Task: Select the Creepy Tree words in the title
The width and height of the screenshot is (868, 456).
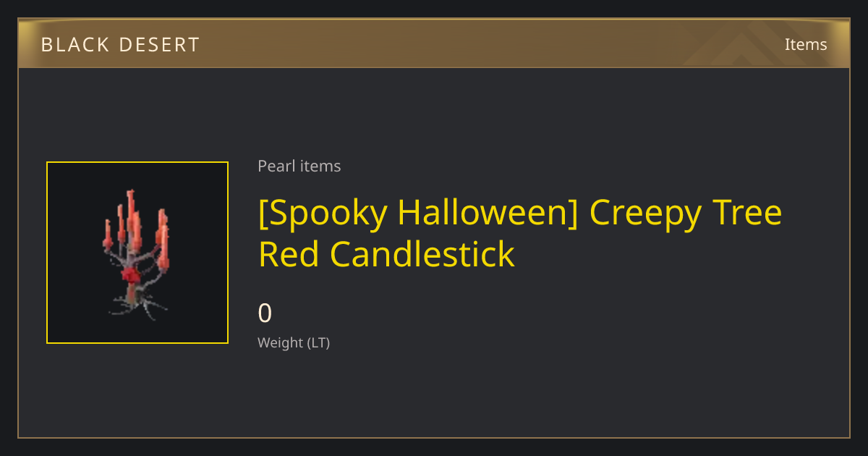Action: [x=686, y=213]
